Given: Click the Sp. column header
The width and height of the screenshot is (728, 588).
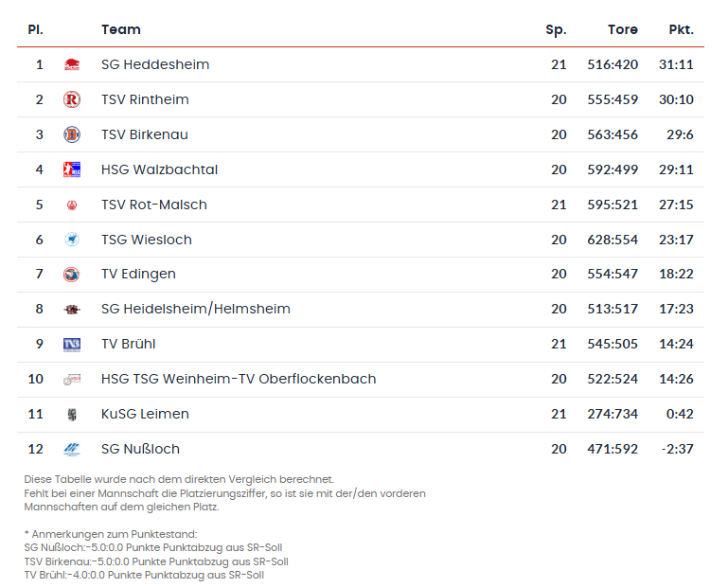Looking at the screenshot, I should 556,29.
